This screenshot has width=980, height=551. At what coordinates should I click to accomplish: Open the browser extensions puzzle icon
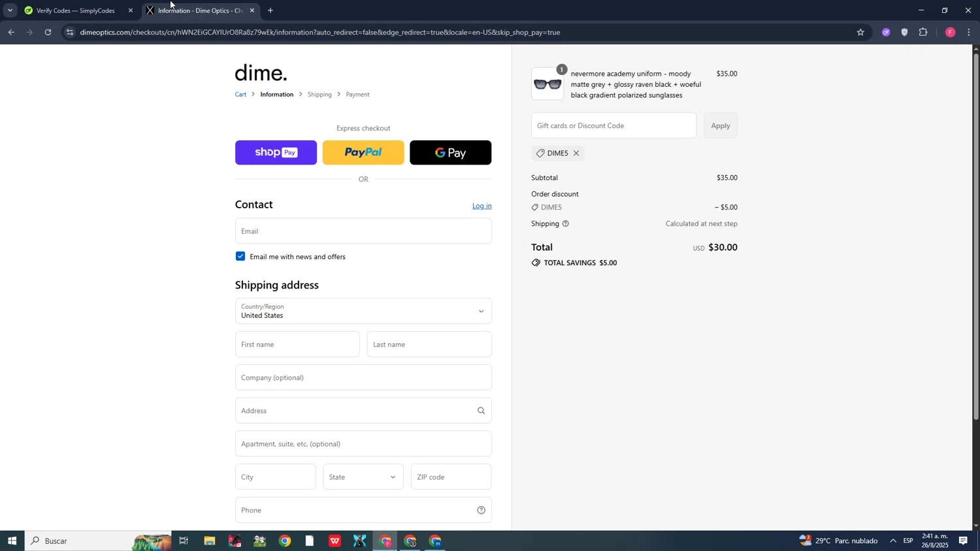tap(923, 32)
